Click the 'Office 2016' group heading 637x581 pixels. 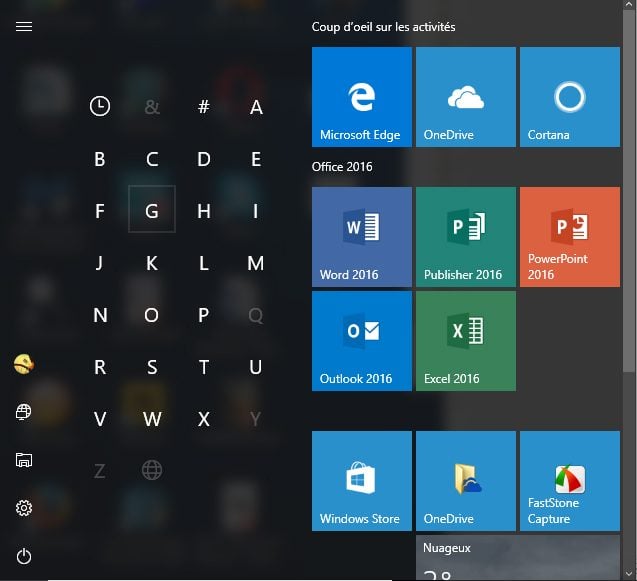342,167
